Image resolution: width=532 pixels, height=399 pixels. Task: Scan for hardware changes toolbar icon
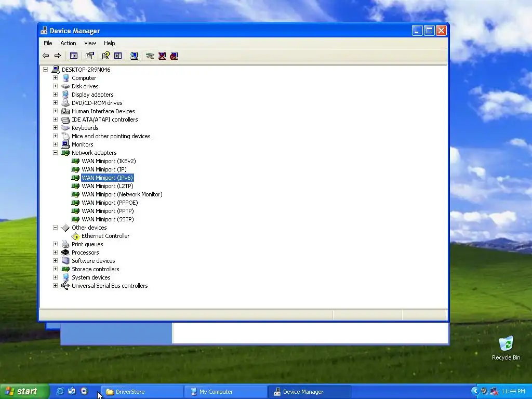click(134, 56)
